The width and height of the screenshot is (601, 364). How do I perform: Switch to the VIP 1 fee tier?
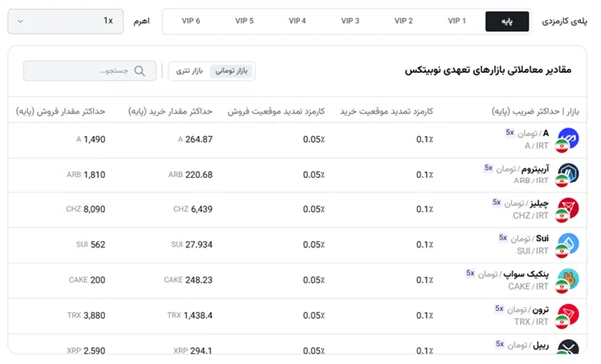[457, 21]
